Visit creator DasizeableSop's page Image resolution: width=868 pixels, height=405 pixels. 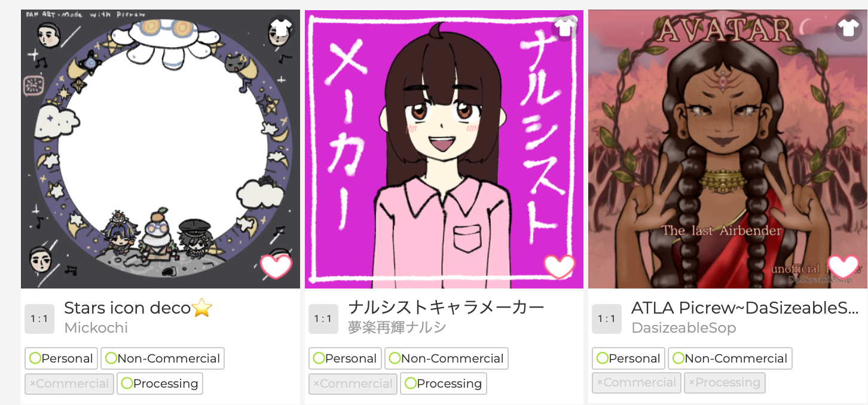[683, 328]
